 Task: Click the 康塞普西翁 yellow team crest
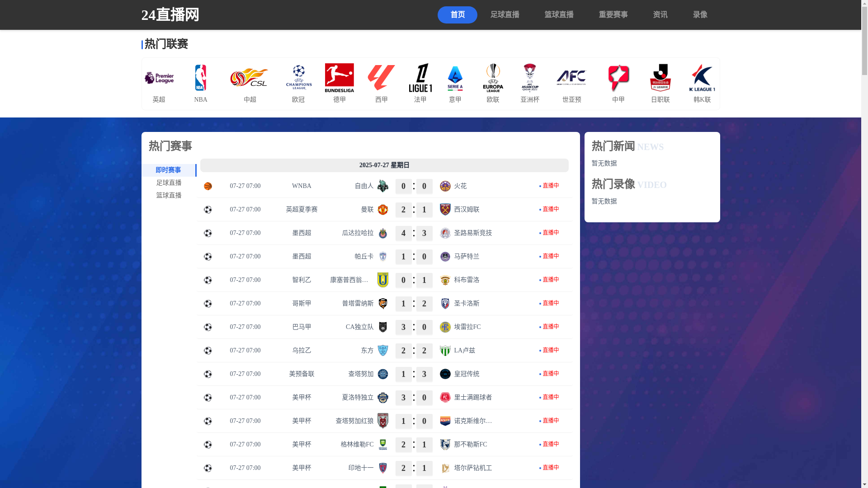click(x=383, y=280)
